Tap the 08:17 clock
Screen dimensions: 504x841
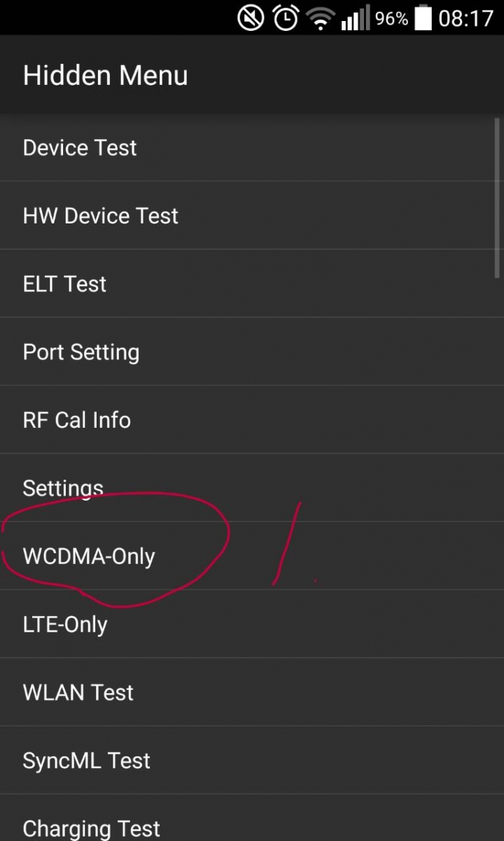[466, 18]
